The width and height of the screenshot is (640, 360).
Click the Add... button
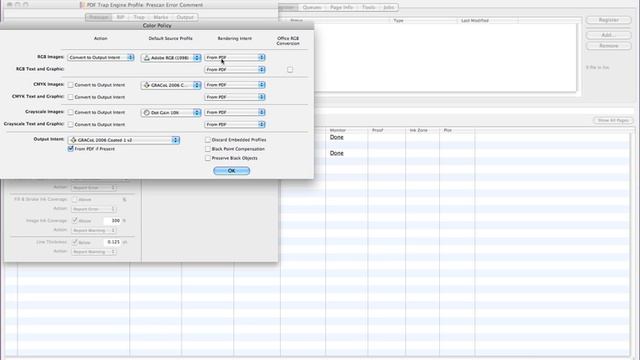pos(609,35)
